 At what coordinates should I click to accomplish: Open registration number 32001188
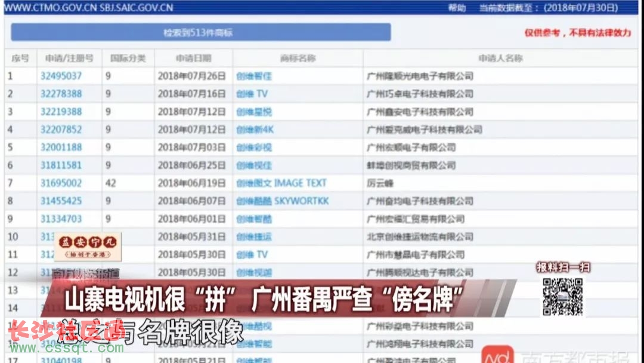pos(61,147)
